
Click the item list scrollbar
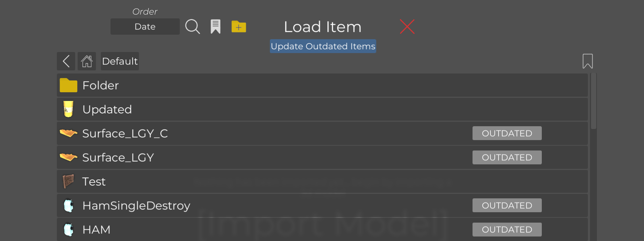click(x=593, y=101)
